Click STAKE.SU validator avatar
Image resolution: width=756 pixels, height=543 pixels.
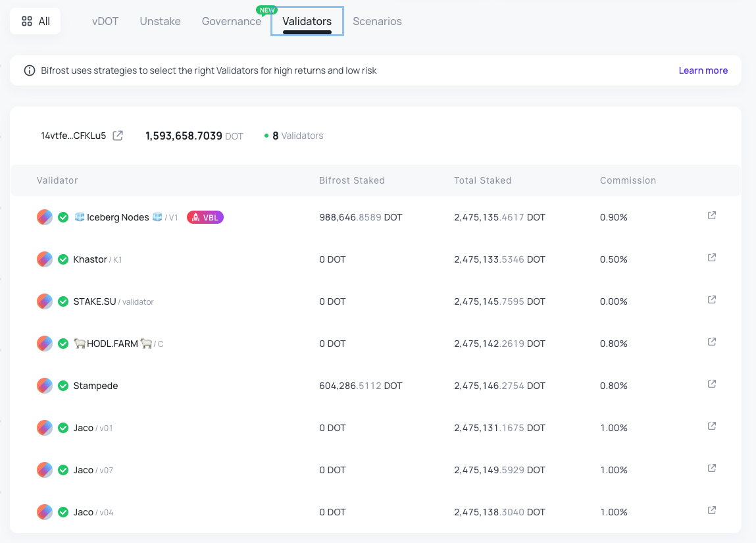coord(45,301)
